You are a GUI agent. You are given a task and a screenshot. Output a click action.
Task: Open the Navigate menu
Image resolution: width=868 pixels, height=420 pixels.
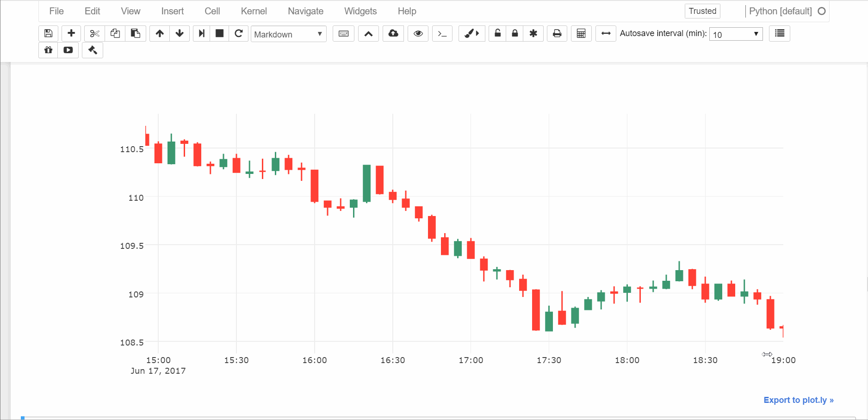pyautogui.click(x=306, y=11)
